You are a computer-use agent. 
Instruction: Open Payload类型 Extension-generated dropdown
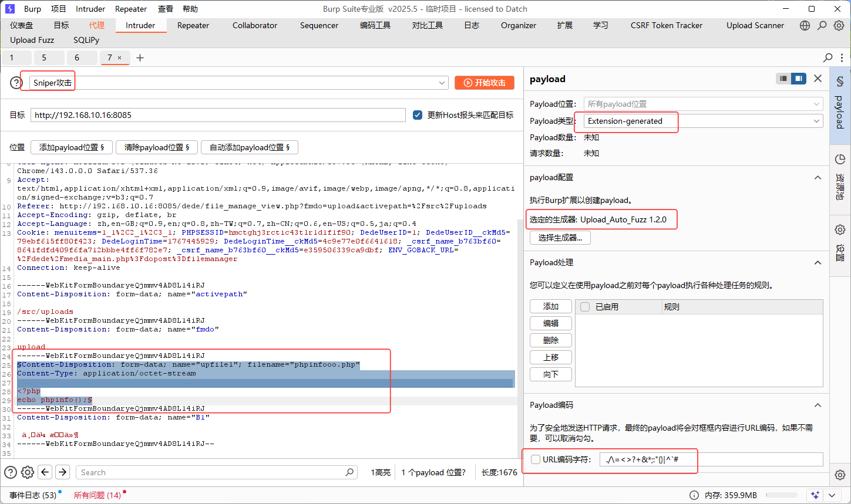703,121
